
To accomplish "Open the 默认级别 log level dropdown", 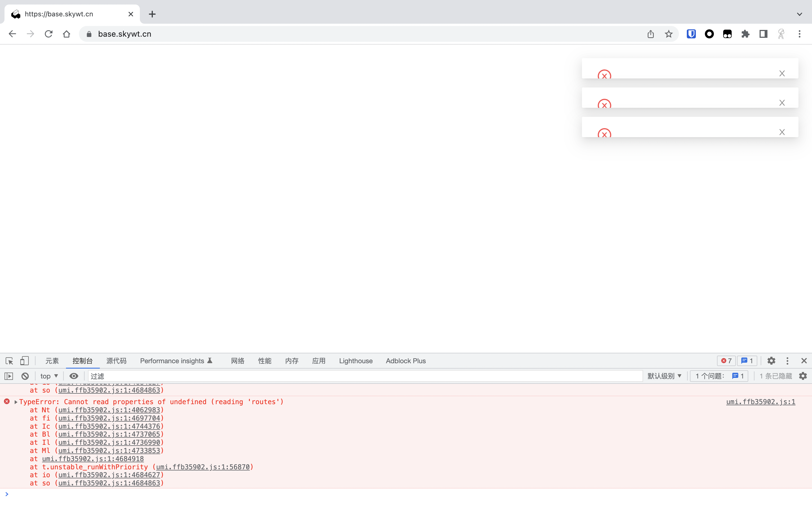I will (x=664, y=376).
